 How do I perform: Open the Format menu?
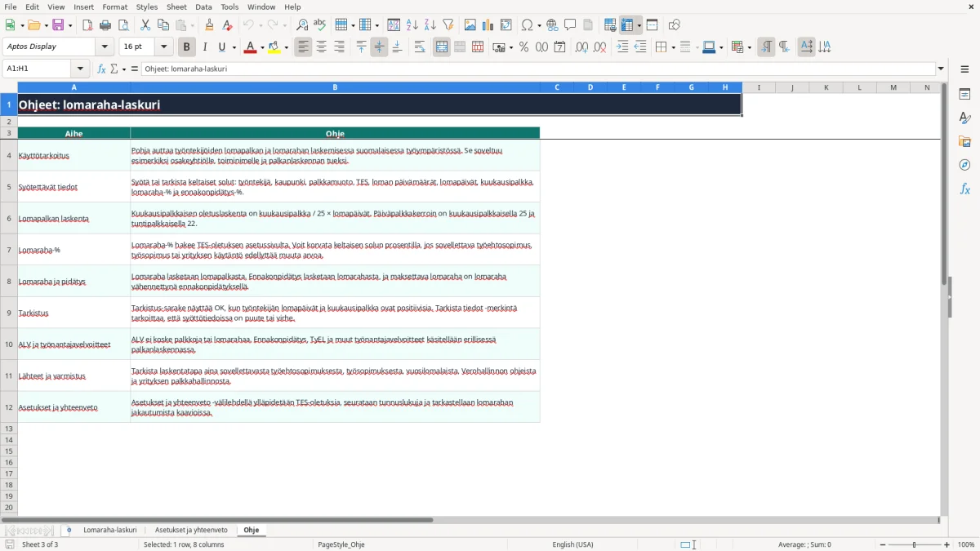(115, 7)
